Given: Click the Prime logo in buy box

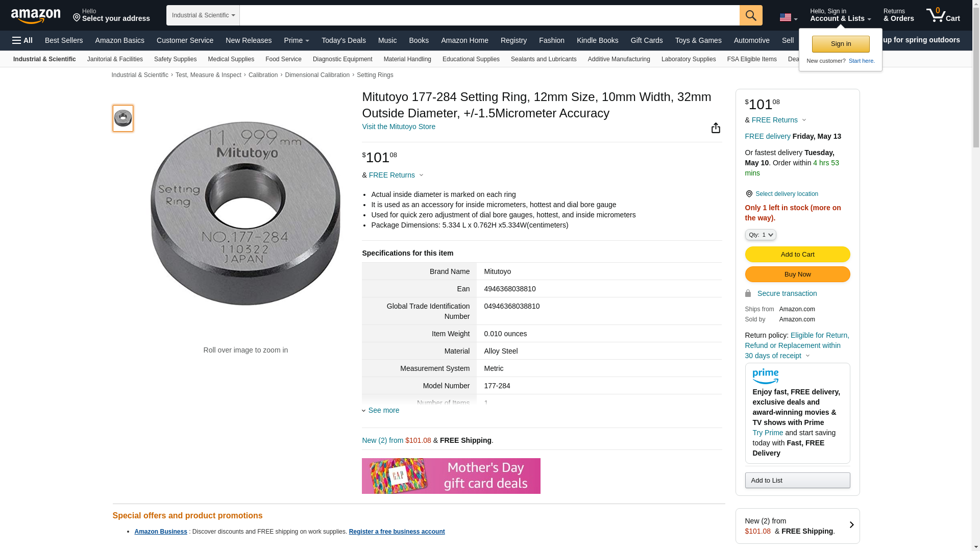Looking at the screenshot, I should click(765, 377).
